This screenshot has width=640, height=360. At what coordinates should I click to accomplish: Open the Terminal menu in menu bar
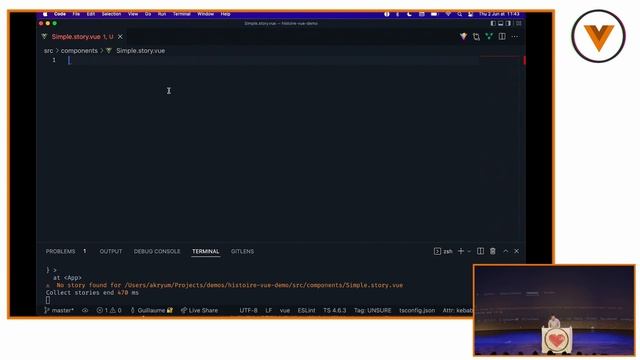182,14
